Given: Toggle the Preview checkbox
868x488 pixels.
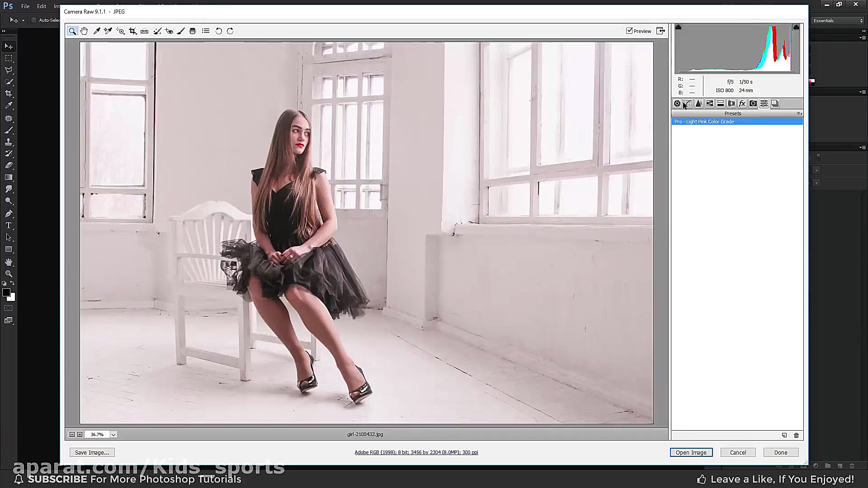Looking at the screenshot, I should [x=629, y=31].
